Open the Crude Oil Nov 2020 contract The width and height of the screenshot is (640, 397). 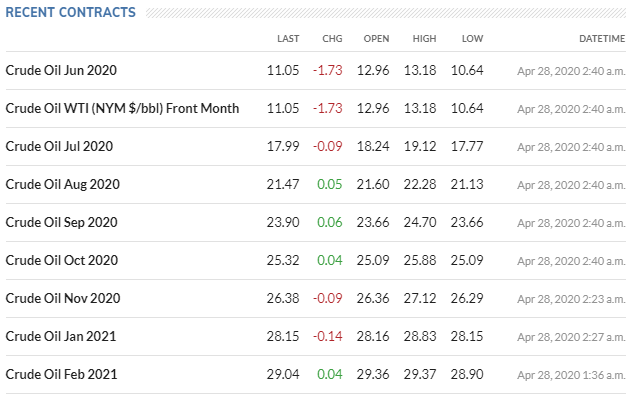coord(63,298)
